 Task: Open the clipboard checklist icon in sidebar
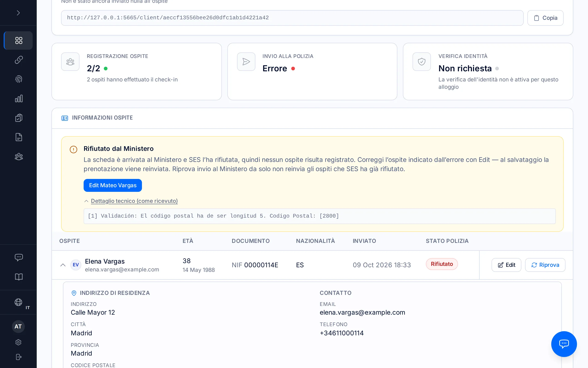(x=18, y=118)
